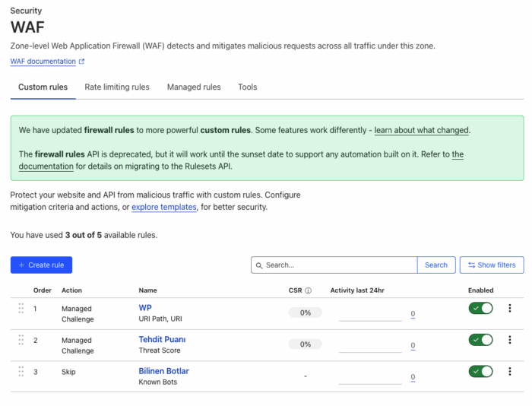This screenshot has width=532, height=406.
Task: Open three-dot menu for Bilinen Botlar rule
Action: pos(510,371)
